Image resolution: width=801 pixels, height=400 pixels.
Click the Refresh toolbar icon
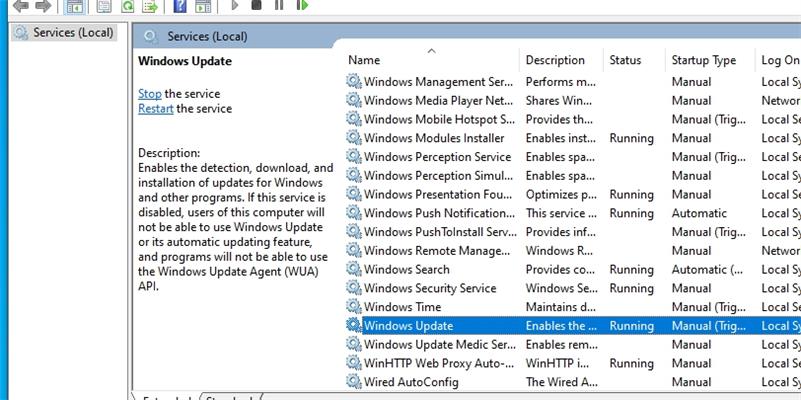127,6
